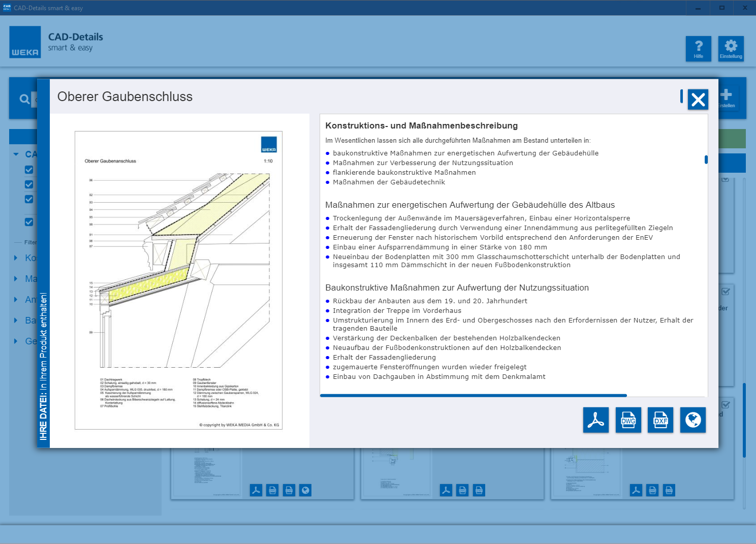Viewport: 756px width, 544px height.
Task: Click the Filter label in sidebar
Action: coord(30,242)
